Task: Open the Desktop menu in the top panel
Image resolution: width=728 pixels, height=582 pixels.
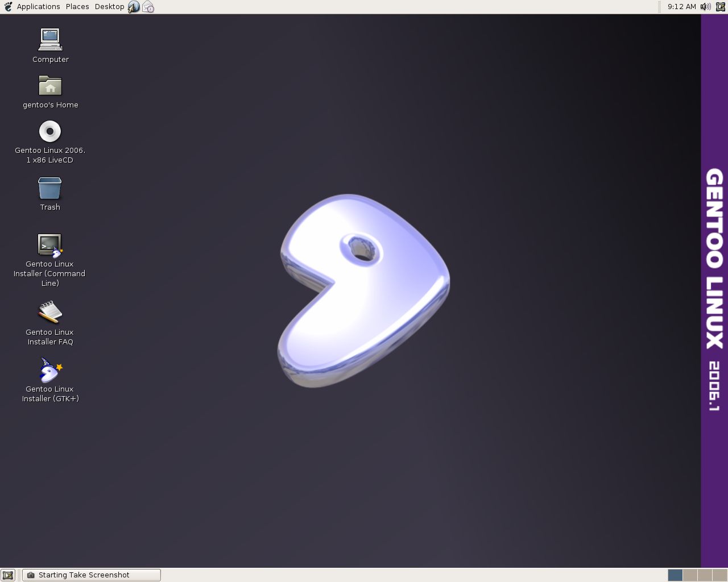Action: 109,7
